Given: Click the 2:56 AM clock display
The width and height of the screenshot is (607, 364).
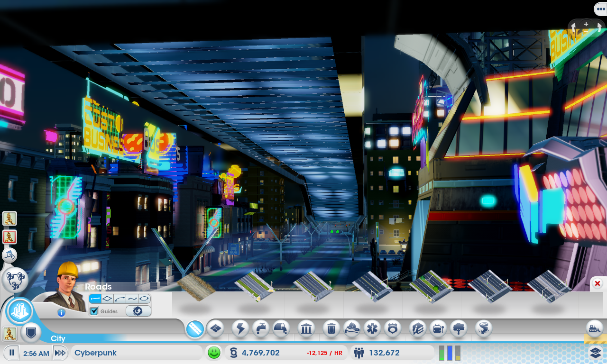Looking at the screenshot, I should pyautogui.click(x=36, y=354).
